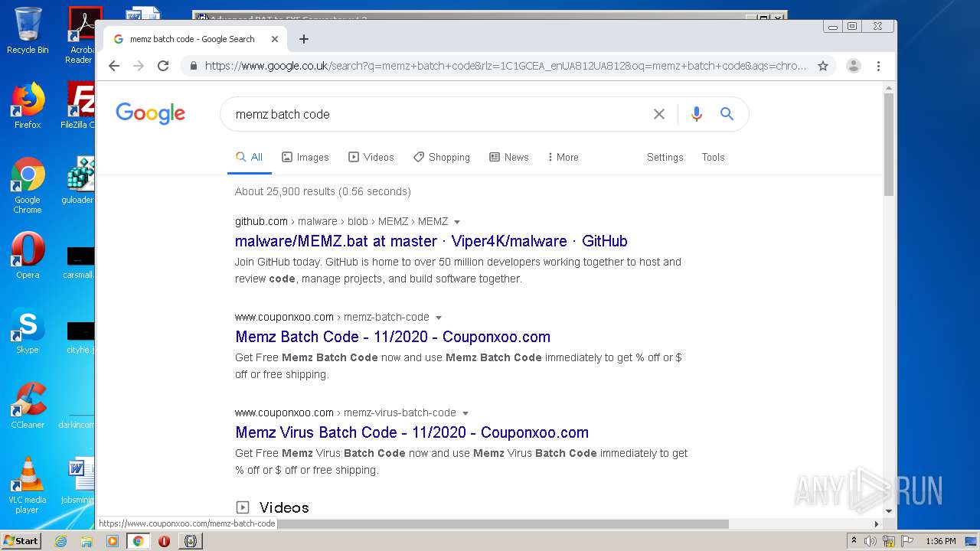
Task: Open Recycle Bin desktop icon
Action: point(28,31)
